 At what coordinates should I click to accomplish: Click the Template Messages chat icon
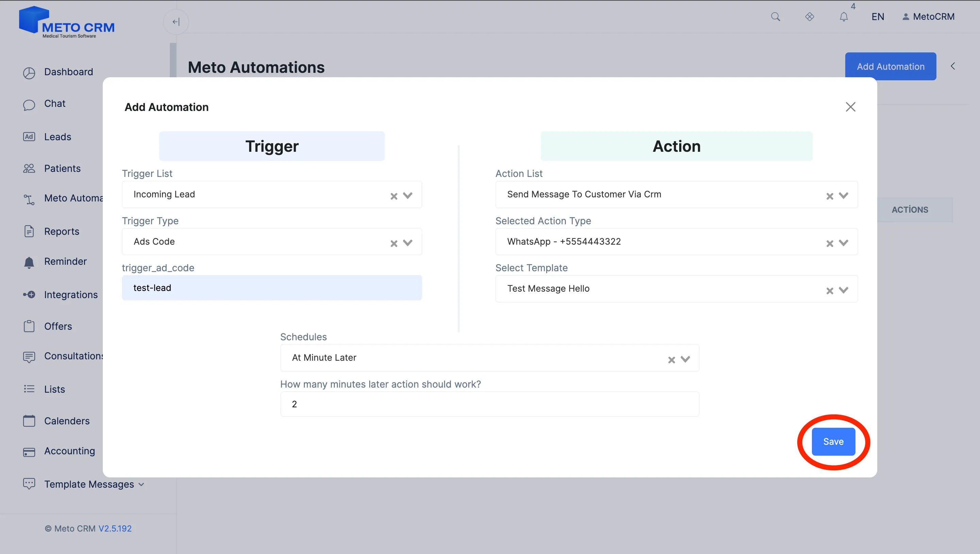click(29, 484)
